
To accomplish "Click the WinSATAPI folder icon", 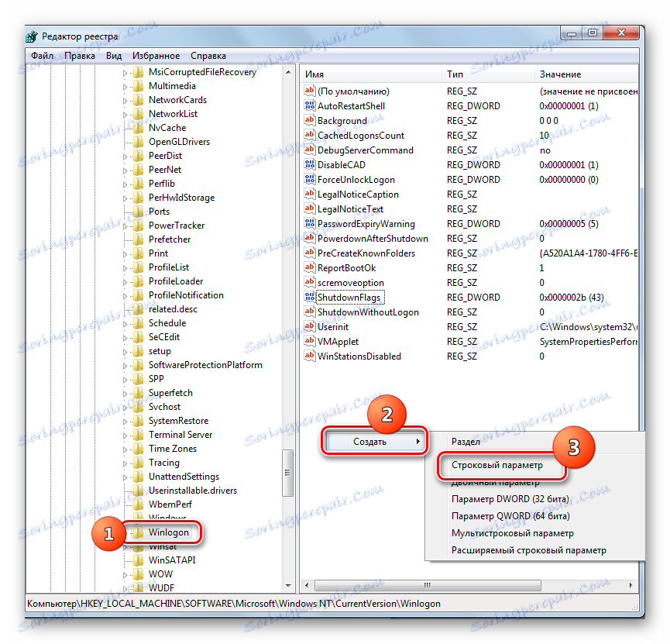I will point(138,560).
